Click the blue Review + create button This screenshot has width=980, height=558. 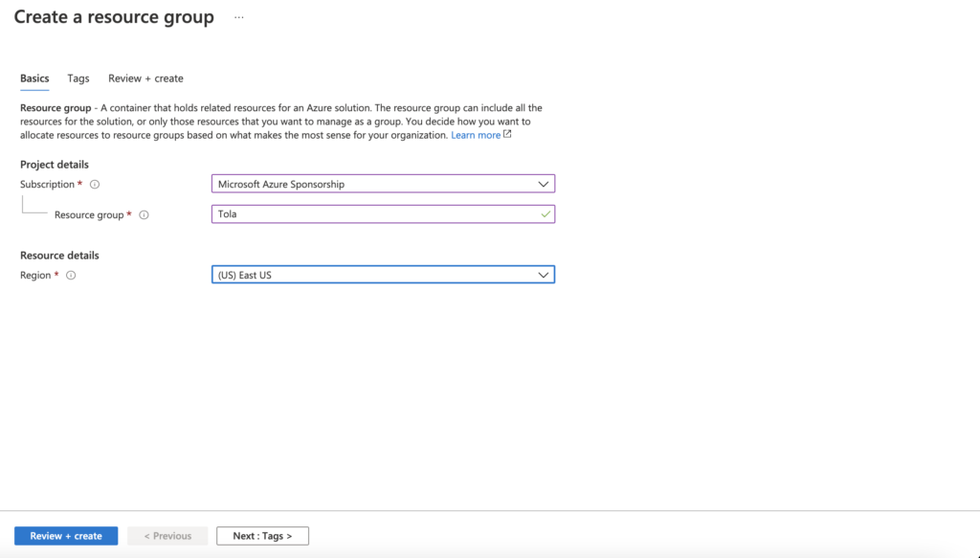pos(66,535)
